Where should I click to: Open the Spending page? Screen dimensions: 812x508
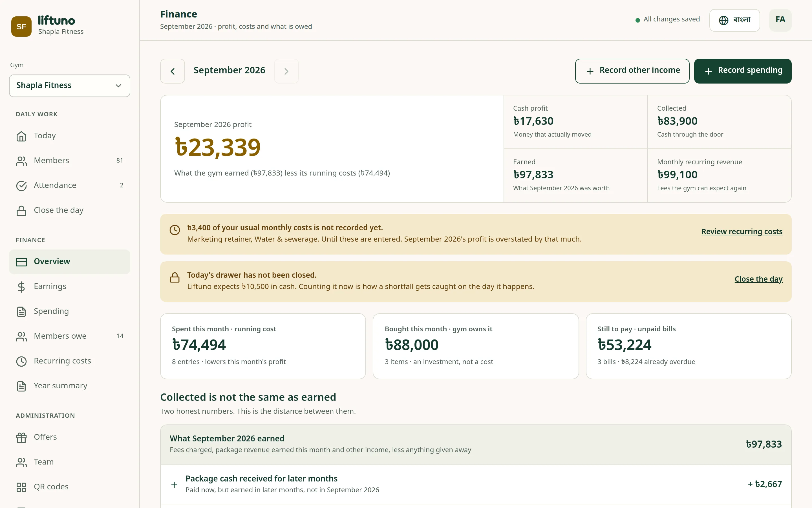point(69,312)
